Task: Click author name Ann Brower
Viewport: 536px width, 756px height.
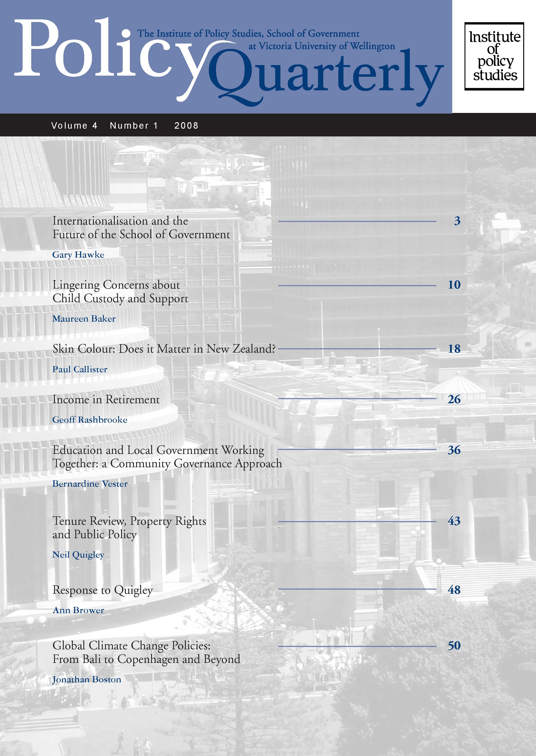Action: [x=79, y=610]
